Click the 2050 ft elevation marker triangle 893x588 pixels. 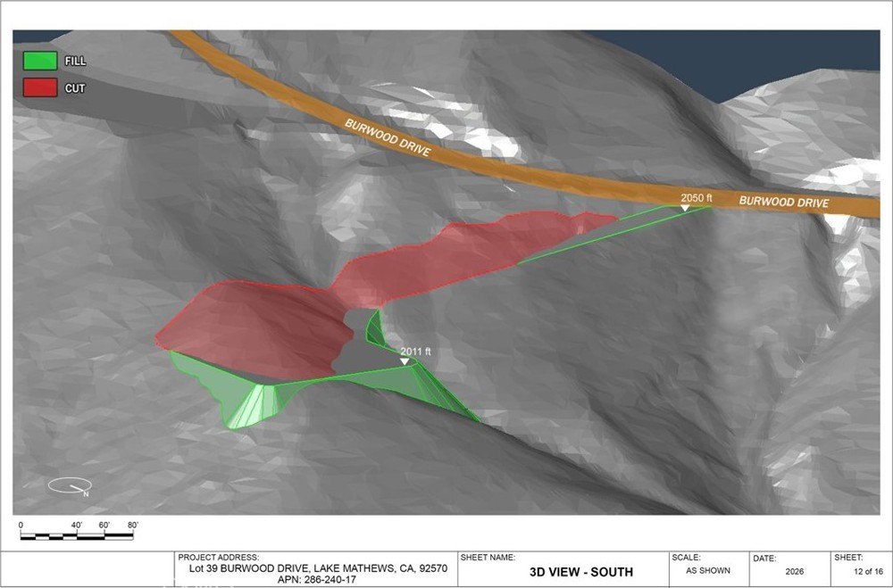coord(685,208)
